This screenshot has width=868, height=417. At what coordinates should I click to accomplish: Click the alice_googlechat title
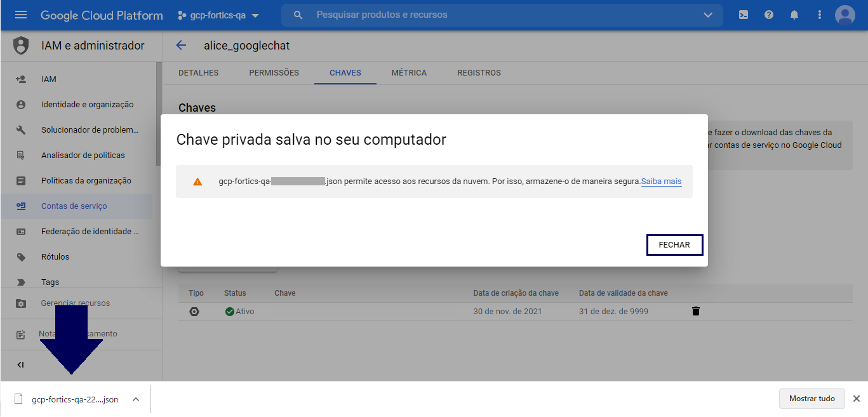point(247,46)
